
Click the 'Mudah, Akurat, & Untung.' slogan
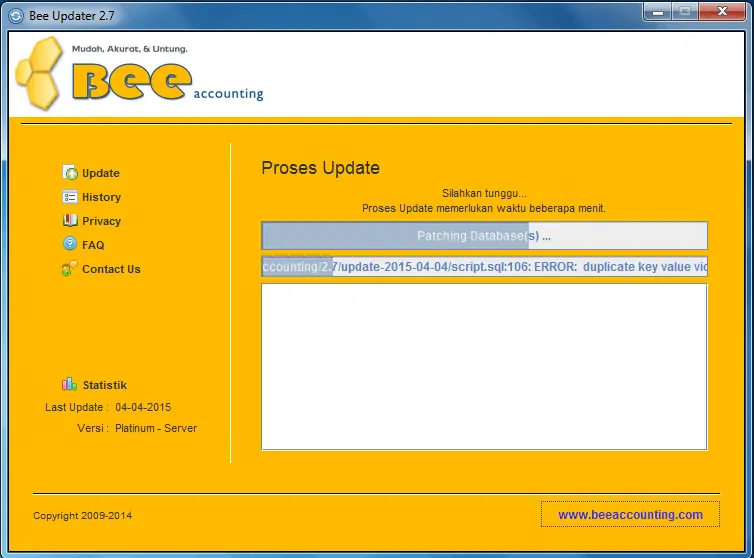pyautogui.click(x=130, y=49)
